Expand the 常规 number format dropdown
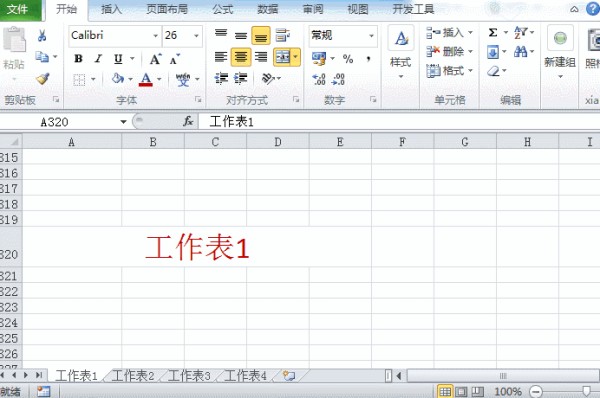 click(371, 36)
